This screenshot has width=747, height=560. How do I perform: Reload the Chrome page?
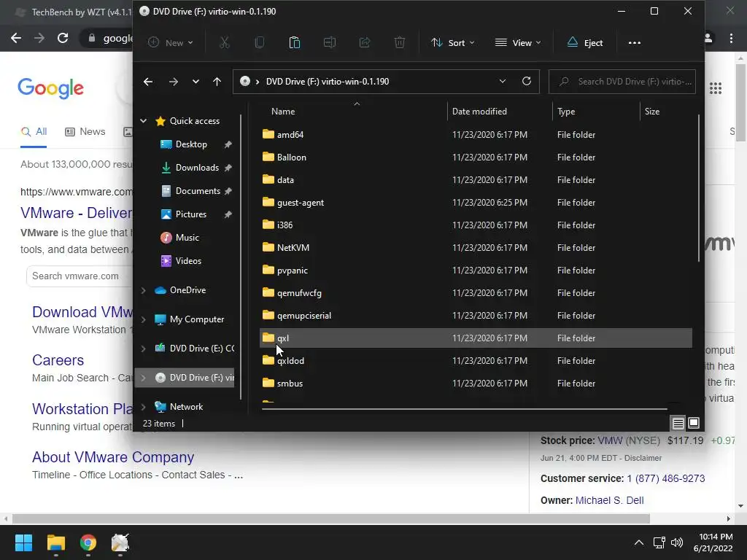[63, 38]
